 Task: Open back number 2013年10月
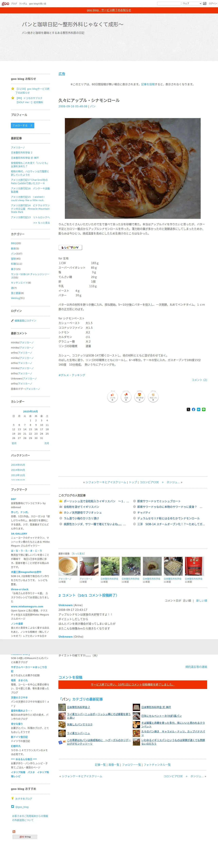point(18,475)
